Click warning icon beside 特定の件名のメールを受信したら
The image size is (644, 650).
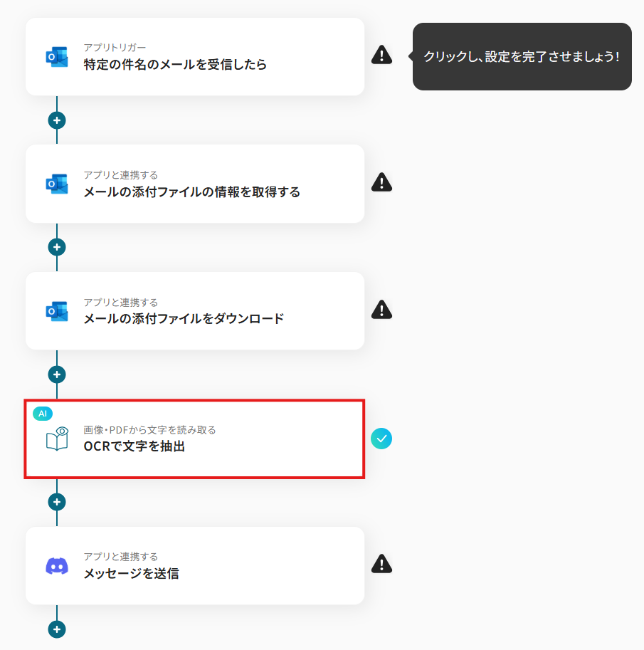381,55
